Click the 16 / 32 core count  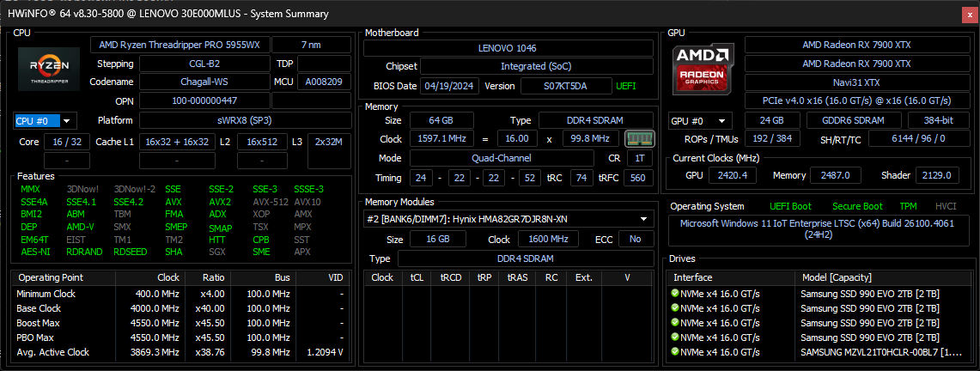click(x=67, y=142)
